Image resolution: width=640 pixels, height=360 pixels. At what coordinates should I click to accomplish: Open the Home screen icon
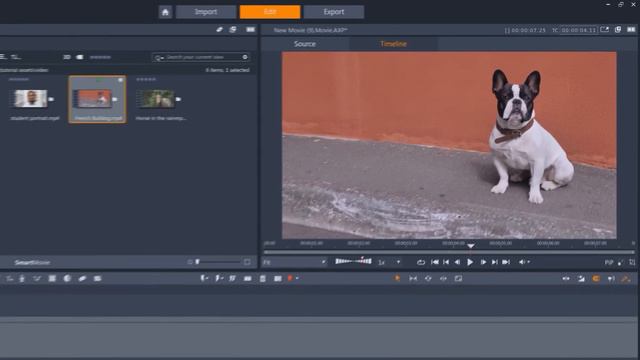(165, 12)
